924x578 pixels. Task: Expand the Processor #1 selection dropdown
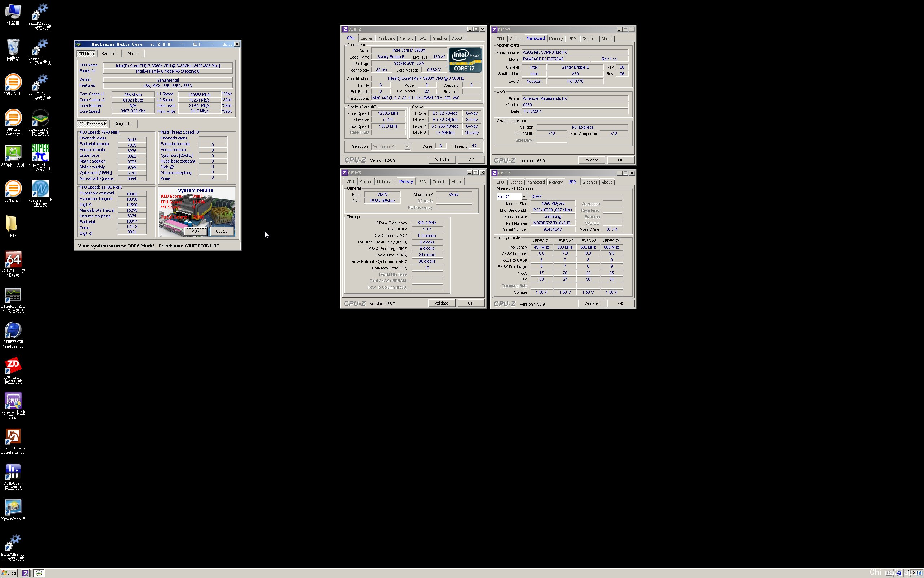pos(407,147)
